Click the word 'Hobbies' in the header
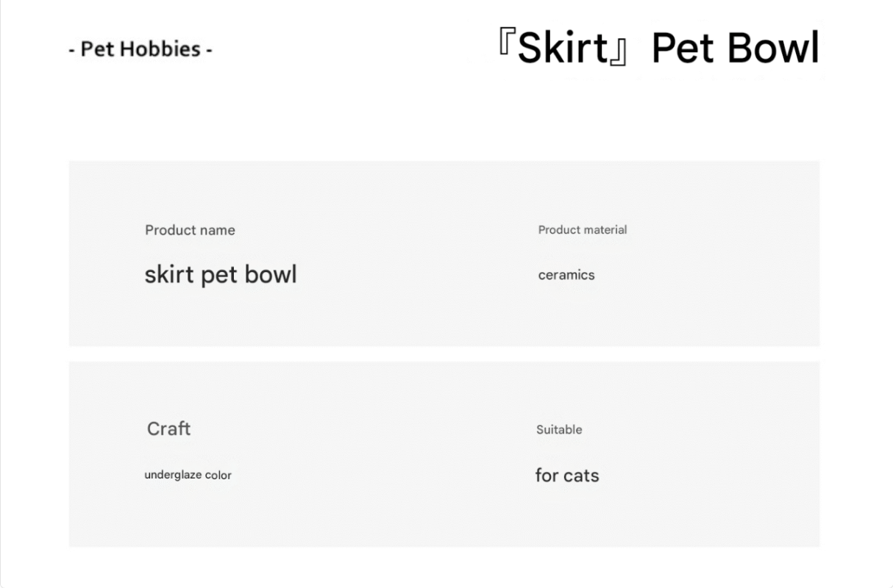The image size is (893, 588). click(166, 49)
